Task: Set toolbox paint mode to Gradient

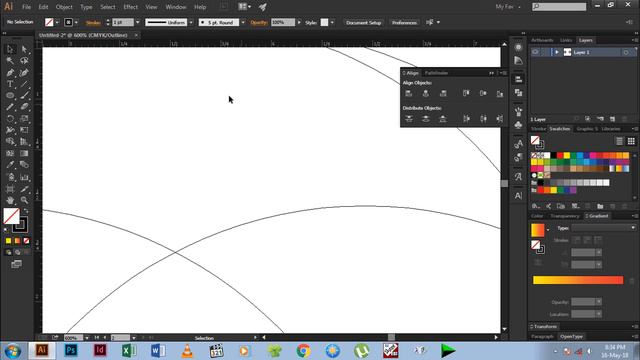Action: (x=17, y=241)
